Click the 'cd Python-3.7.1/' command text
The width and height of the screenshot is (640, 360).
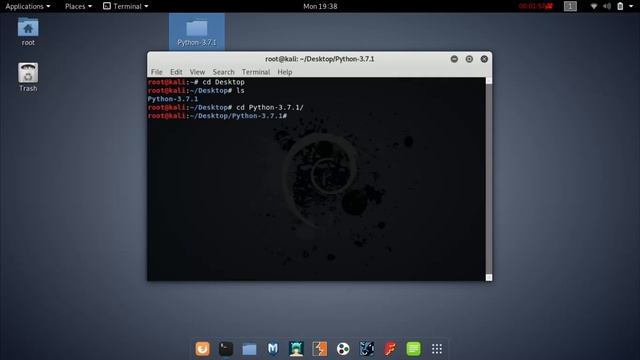270,107
